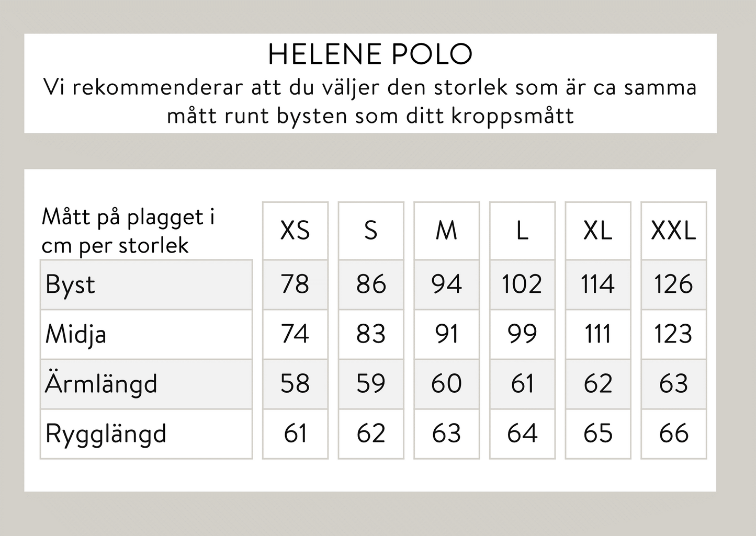Click the "Mått på plagget i cm" heading
Image resolution: width=756 pixels, height=536 pixels.
click(128, 231)
